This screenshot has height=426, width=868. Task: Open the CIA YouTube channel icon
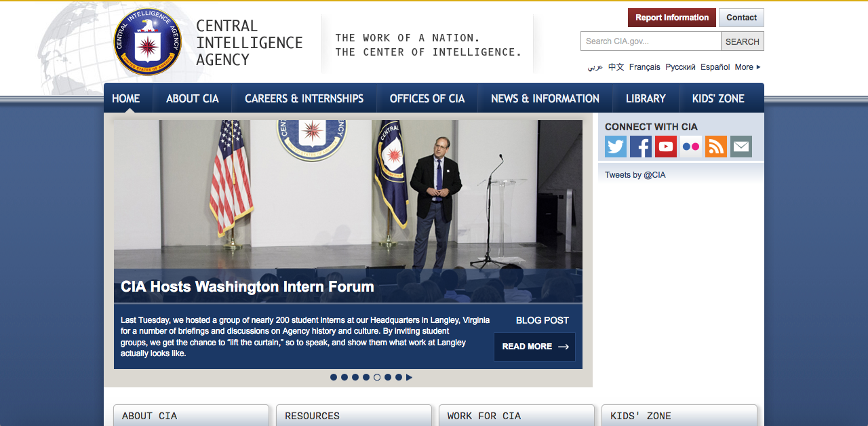click(666, 147)
